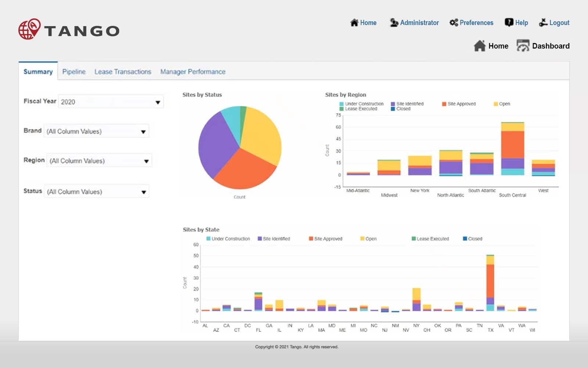The height and width of the screenshot is (368, 588).
Task: Open the Region filter dropdown
Action: point(146,161)
